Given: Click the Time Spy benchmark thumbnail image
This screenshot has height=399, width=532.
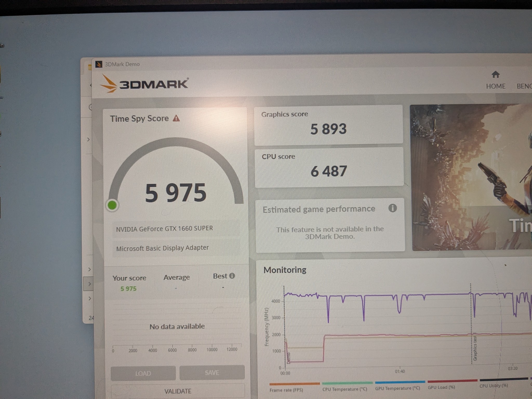Looking at the screenshot, I should (471, 177).
